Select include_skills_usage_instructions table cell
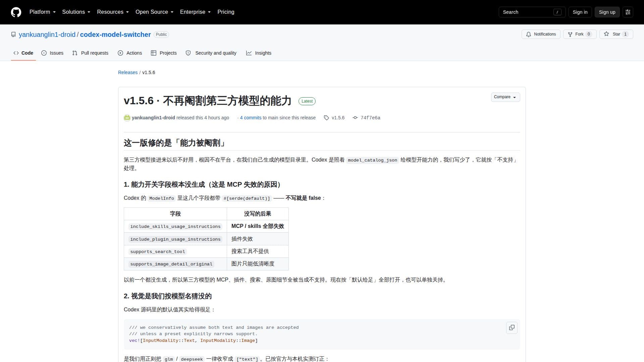Image resolution: width=644 pixels, height=362 pixels. tap(175, 227)
